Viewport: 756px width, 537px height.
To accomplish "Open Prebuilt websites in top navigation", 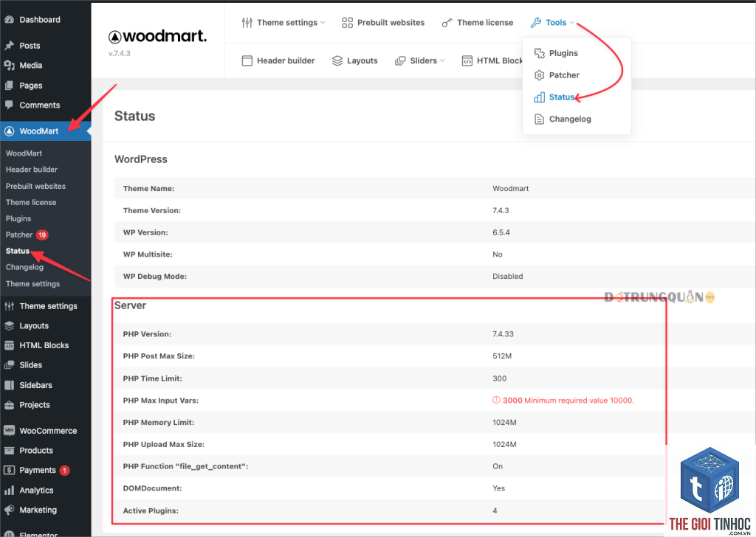I will tap(391, 23).
